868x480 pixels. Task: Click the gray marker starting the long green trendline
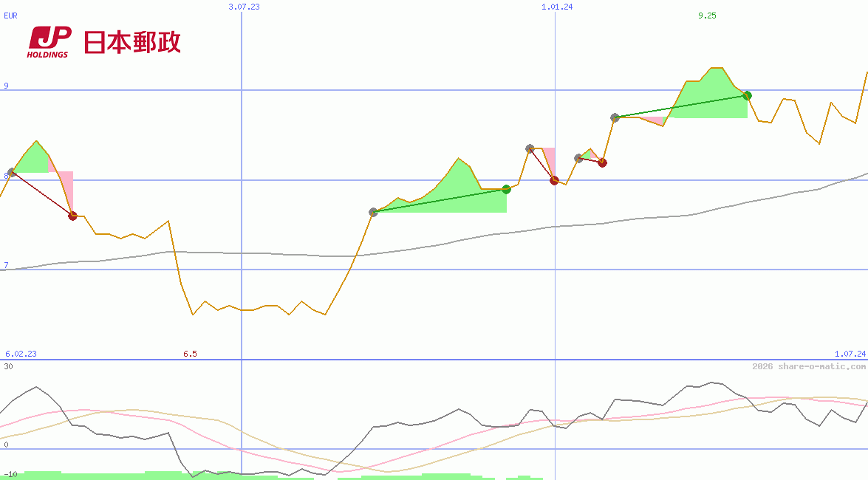[x=373, y=212]
